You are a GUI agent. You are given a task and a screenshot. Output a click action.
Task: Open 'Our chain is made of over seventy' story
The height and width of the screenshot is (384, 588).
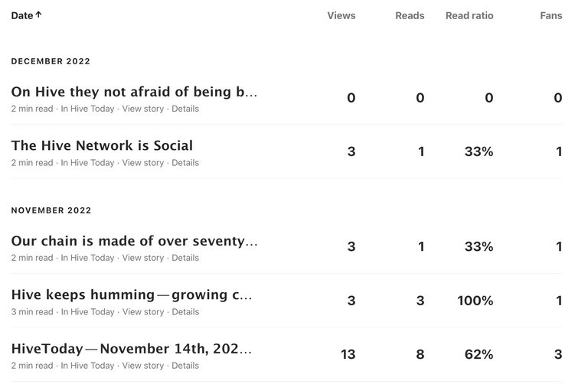134,241
